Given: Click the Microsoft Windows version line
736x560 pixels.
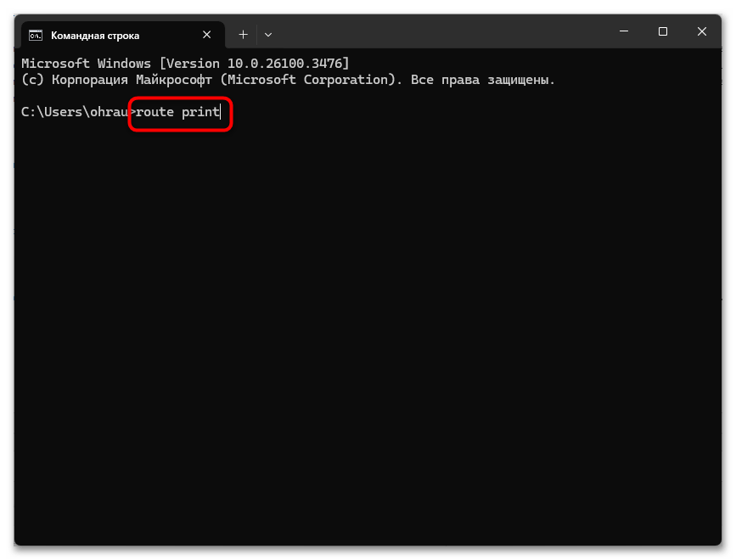Looking at the screenshot, I should coord(185,64).
